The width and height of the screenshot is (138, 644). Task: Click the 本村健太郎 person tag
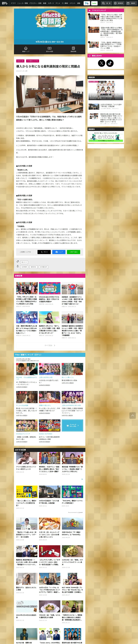tap(43, 267)
